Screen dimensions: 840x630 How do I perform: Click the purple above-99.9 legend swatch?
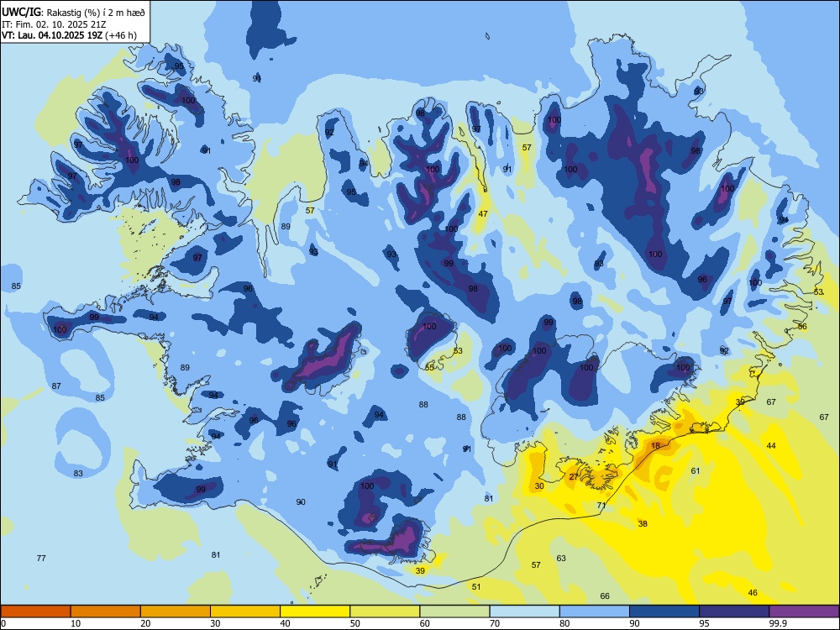[x=804, y=612]
